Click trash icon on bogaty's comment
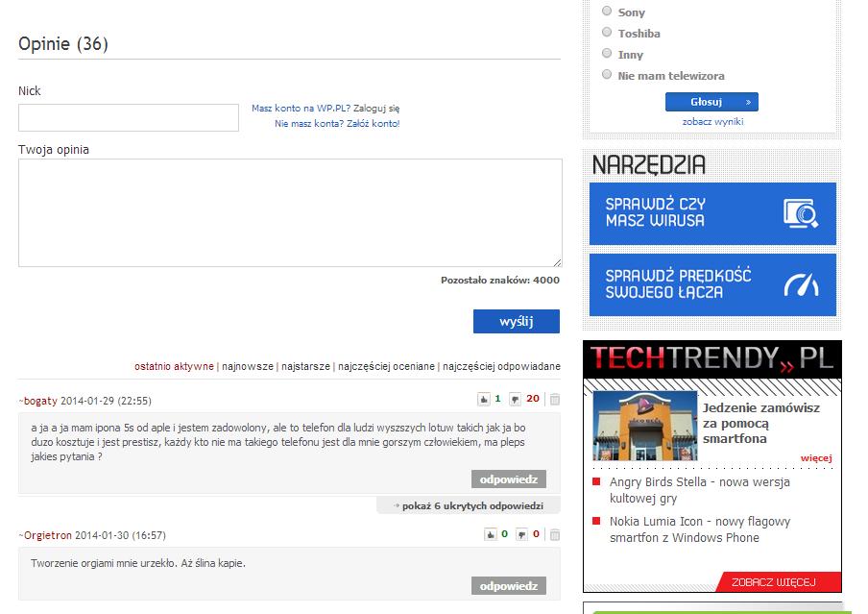The image size is (868, 614). (x=554, y=400)
